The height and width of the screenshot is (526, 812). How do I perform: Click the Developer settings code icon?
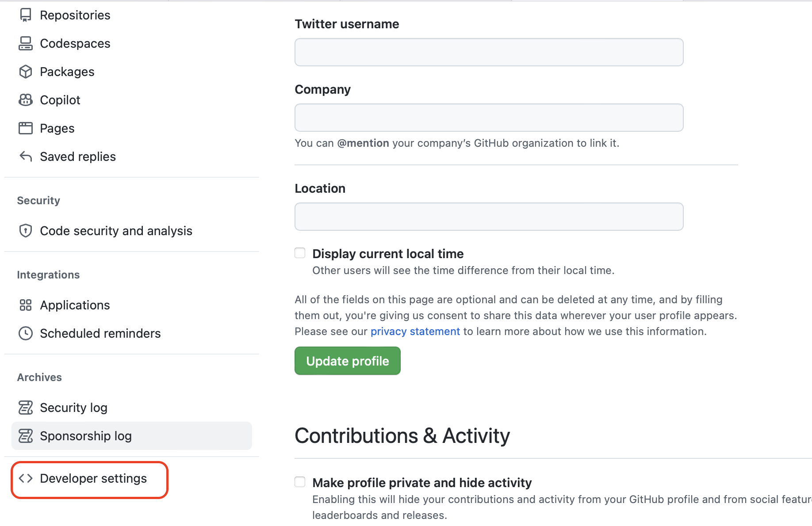26,478
